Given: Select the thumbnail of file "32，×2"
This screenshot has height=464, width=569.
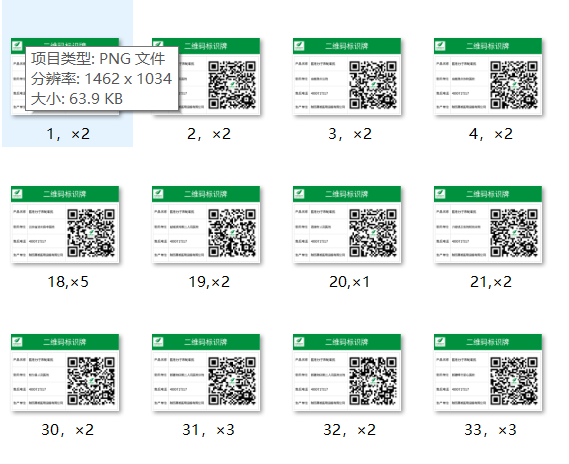Looking at the screenshot, I should (347, 373).
